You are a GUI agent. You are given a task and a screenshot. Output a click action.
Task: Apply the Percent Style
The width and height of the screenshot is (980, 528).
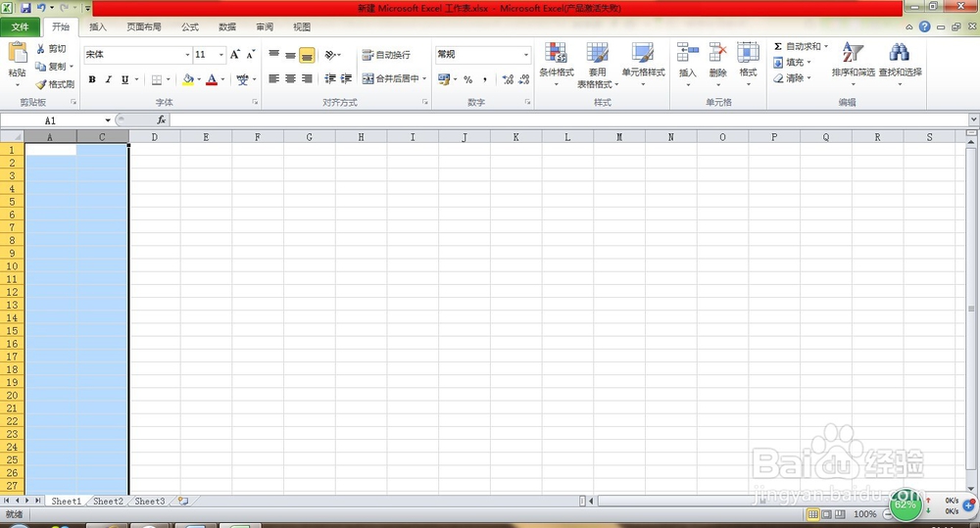click(468, 79)
